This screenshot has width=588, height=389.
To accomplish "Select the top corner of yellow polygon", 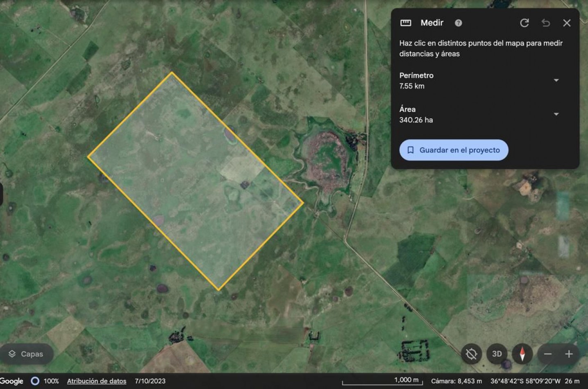I will pos(172,73).
